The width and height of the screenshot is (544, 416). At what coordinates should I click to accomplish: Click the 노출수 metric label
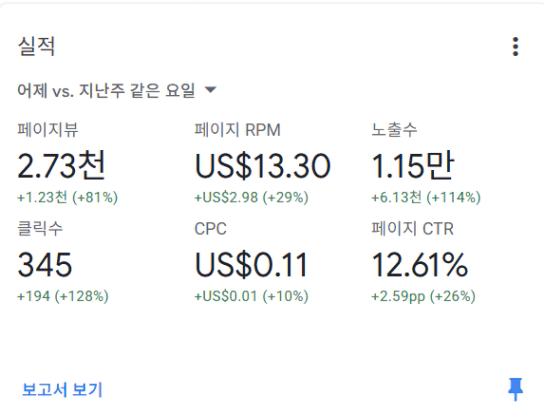tap(394, 130)
